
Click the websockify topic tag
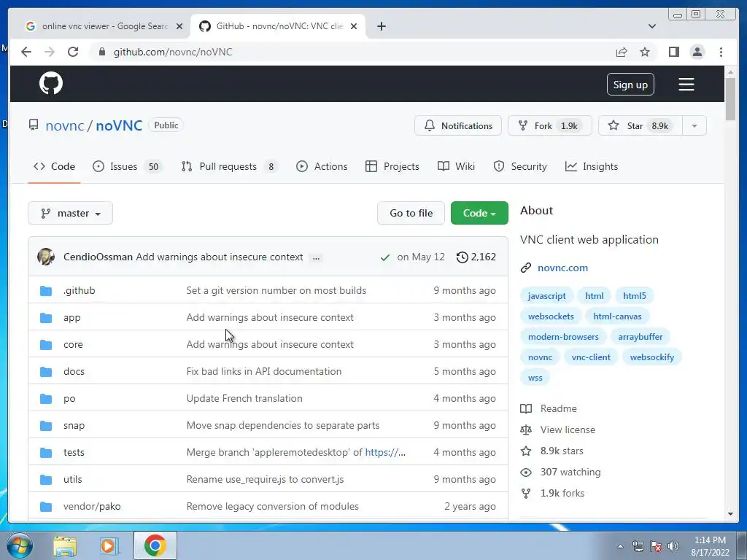(651, 357)
